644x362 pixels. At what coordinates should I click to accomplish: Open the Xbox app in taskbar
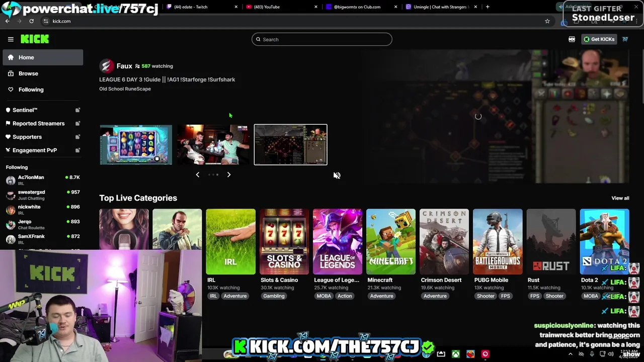point(455,354)
